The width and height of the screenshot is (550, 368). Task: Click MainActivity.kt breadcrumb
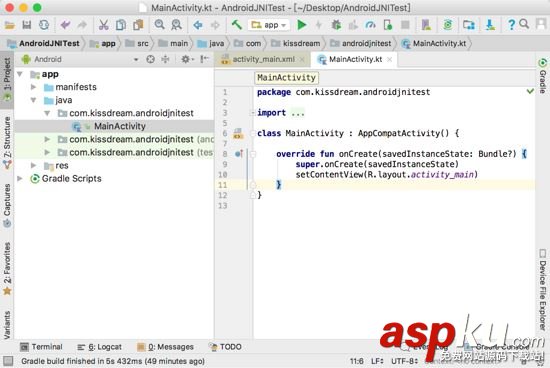pyautogui.click(x=434, y=44)
